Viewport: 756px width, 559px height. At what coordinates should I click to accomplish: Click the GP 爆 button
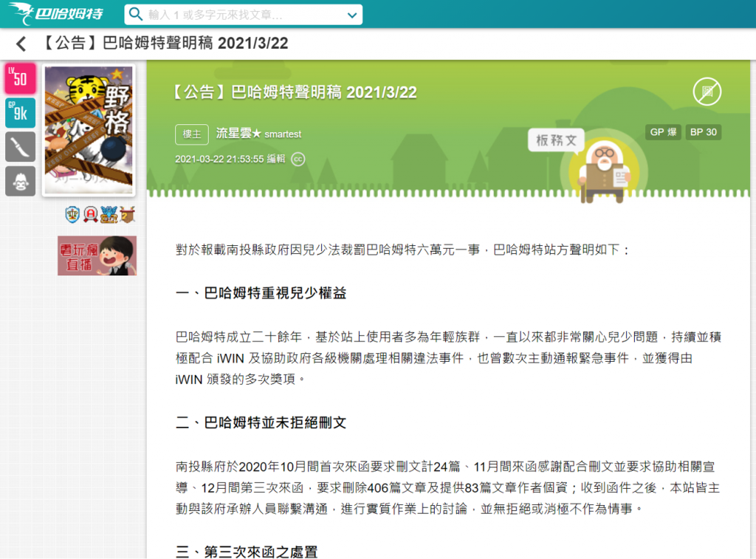(663, 132)
